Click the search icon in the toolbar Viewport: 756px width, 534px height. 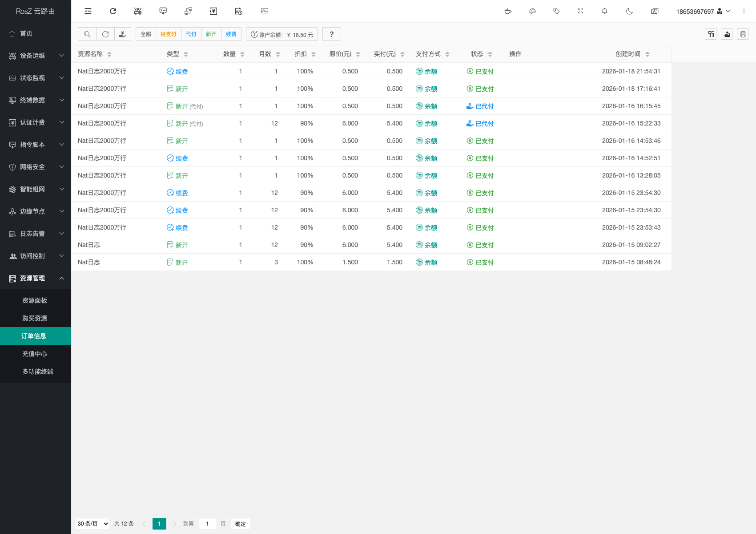[87, 34]
